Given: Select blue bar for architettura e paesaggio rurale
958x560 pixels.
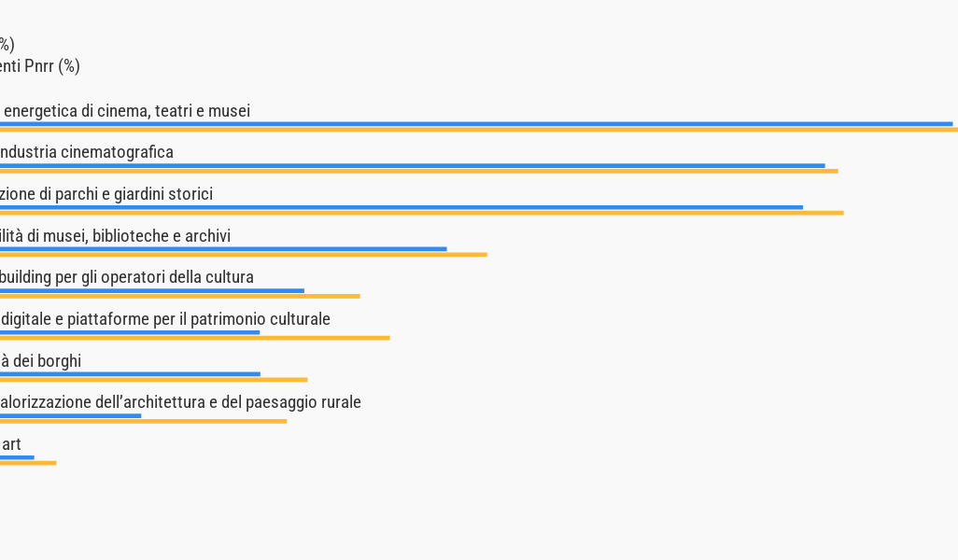Looking at the screenshot, I should point(70,415).
